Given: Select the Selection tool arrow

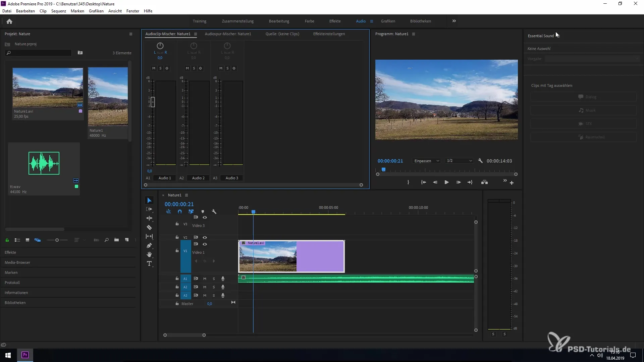Looking at the screenshot, I should pyautogui.click(x=149, y=200).
